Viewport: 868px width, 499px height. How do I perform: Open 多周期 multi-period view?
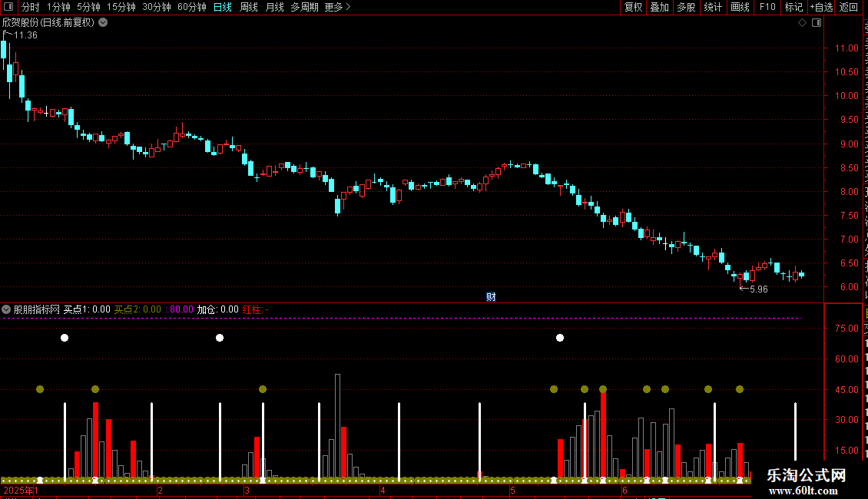[304, 7]
